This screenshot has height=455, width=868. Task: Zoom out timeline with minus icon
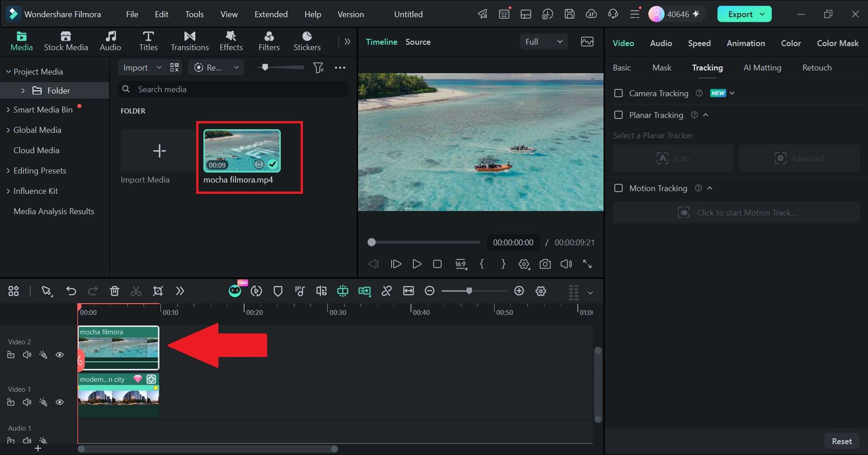(429, 291)
